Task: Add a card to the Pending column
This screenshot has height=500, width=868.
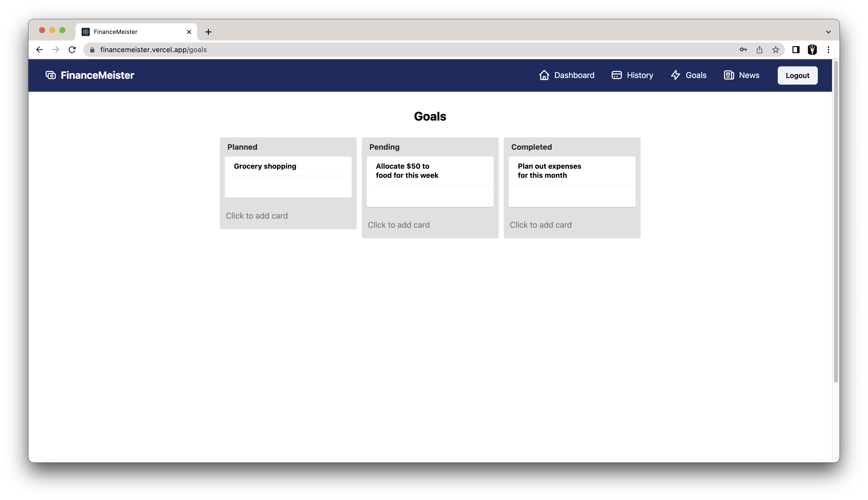Action: pos(399,225)
